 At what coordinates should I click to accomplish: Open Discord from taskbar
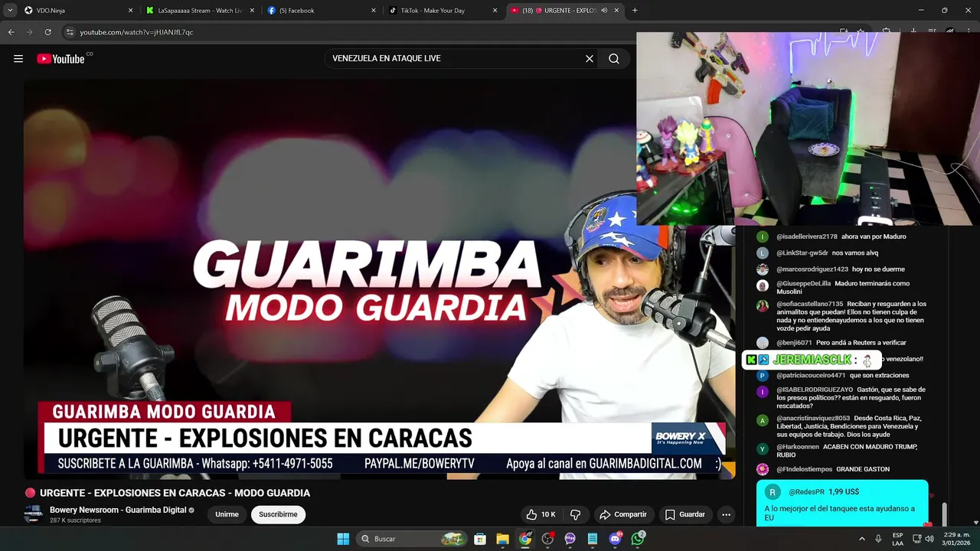click(x=616, y=539)
